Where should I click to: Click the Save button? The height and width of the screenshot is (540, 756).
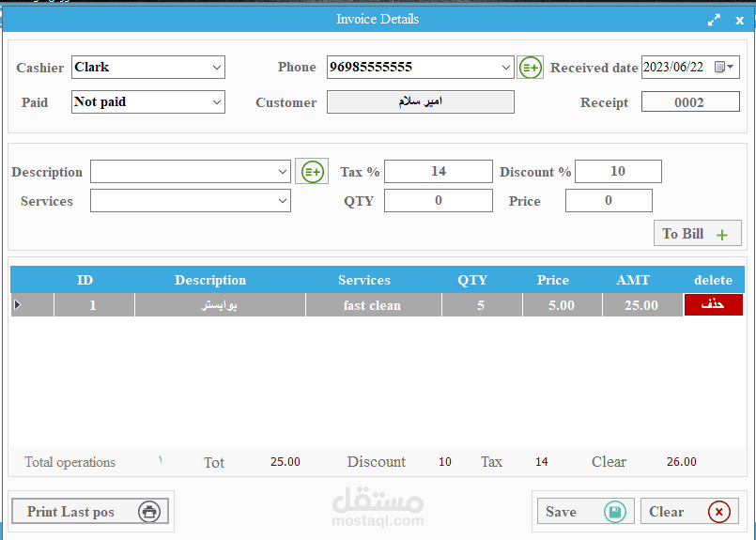pos(586,511)
